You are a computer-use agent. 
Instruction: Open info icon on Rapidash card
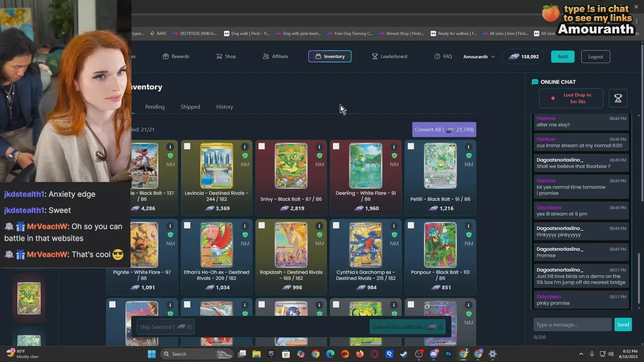tap(319, 226)
